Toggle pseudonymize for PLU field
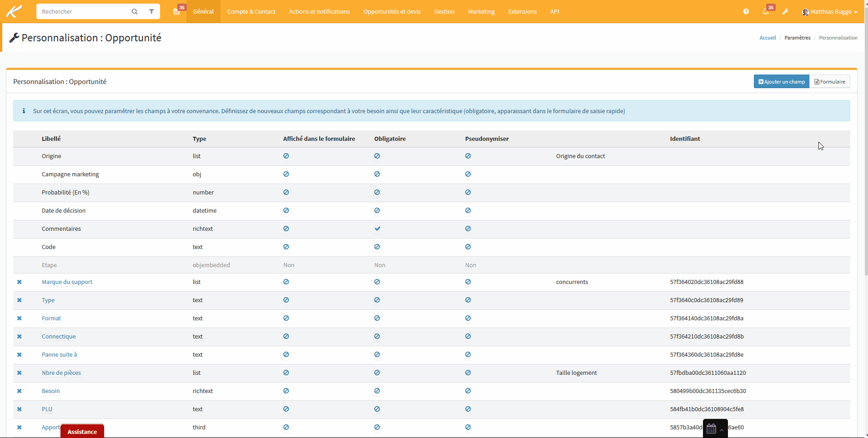868x438 pixels. tap(468, 409)
